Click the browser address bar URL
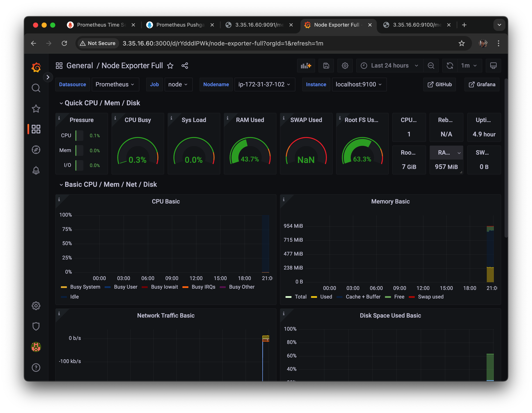This screenshot has height=413, width=532. click(223, 43)
